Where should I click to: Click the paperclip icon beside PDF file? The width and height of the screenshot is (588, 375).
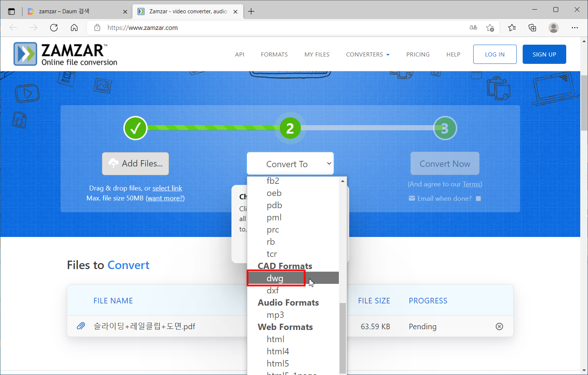click(x=81, y=326)
